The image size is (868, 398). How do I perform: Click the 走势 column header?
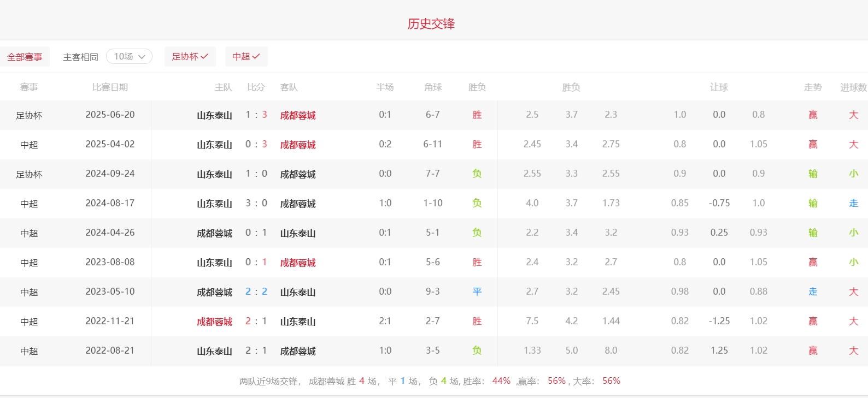813,87
